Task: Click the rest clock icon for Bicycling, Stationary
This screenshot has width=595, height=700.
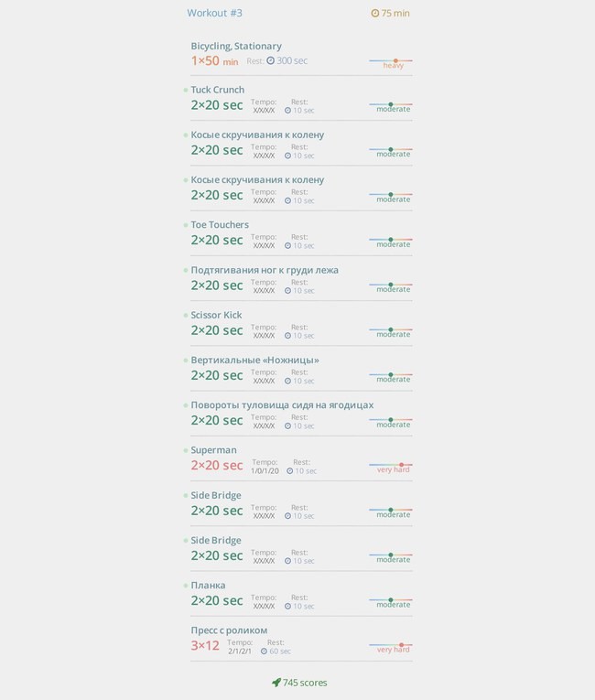Action: (271, 60)
